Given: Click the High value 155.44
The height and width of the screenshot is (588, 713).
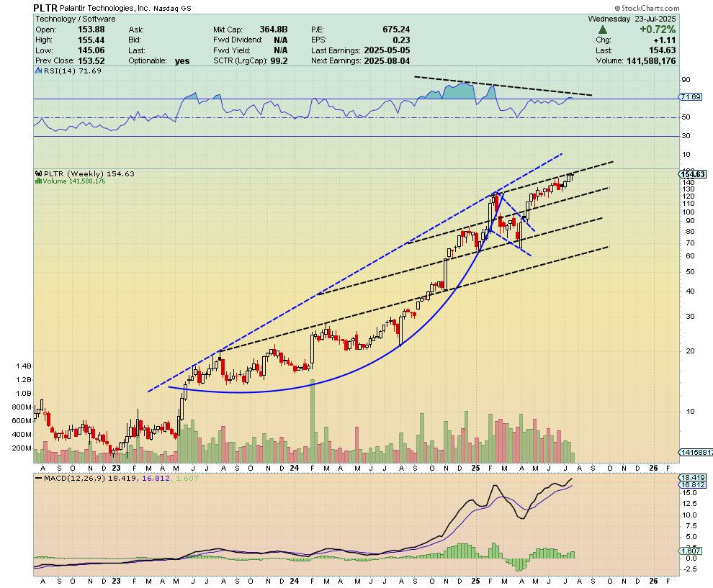Looking at the screenshot, I should point(91,40).
